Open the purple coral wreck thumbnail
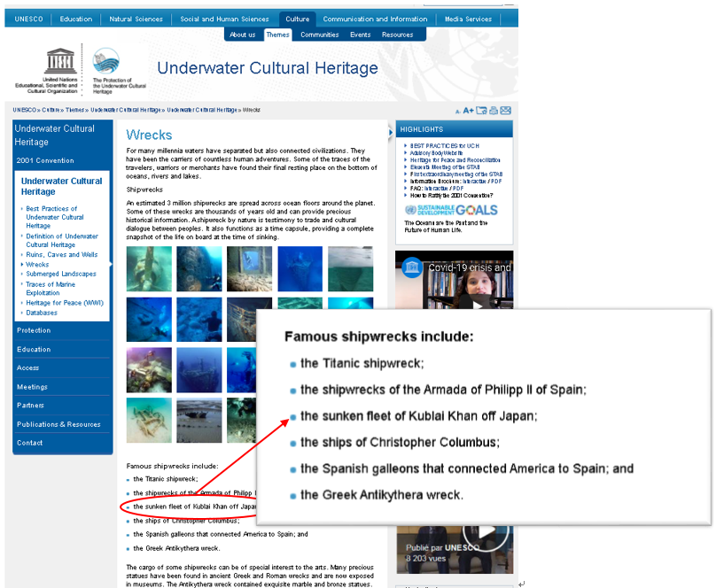Viewport: 716px width, 588px height. 149,370
